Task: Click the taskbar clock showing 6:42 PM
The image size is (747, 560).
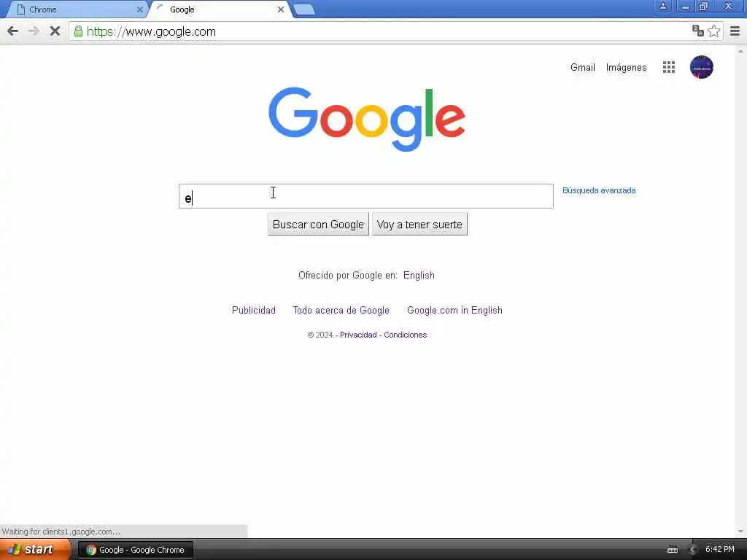Action: (720, 550)
